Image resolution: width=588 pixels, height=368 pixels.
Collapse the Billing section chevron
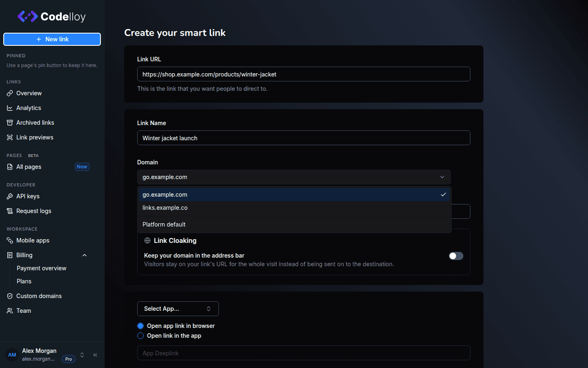click(85, 255)
